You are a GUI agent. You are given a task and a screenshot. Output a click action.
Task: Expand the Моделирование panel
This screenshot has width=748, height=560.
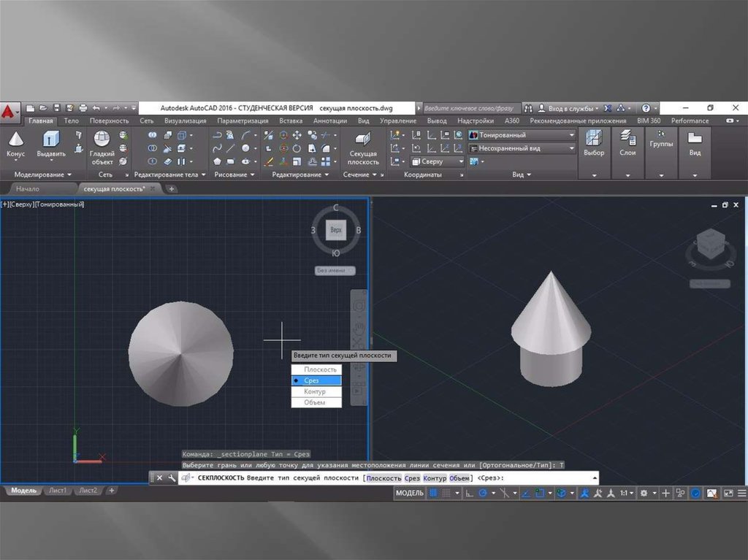(43, 175)
